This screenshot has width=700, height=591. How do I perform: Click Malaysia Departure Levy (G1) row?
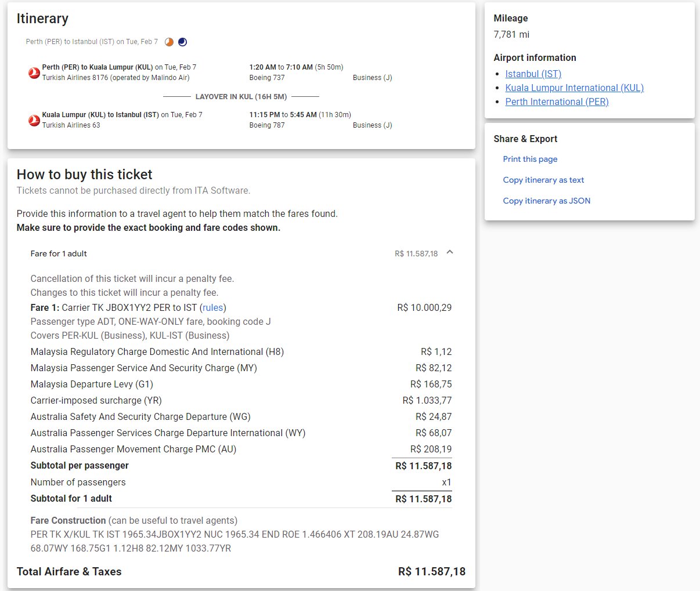241,384
